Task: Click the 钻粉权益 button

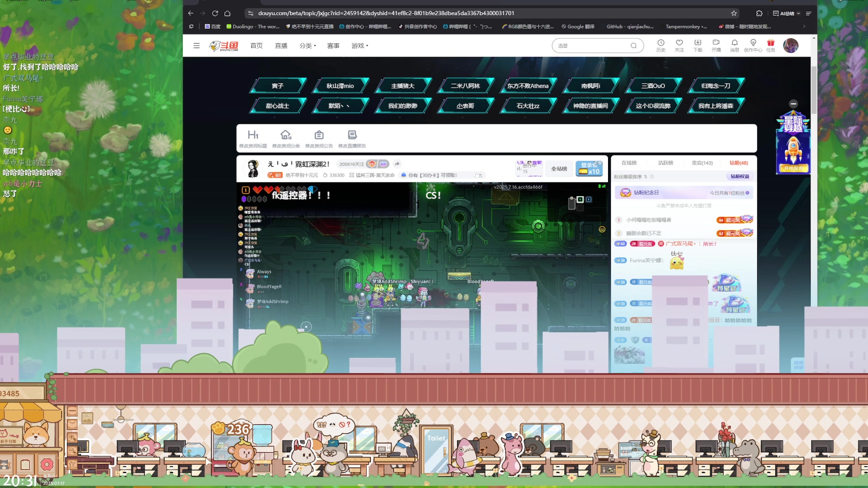Action: (x=740, y=177)
